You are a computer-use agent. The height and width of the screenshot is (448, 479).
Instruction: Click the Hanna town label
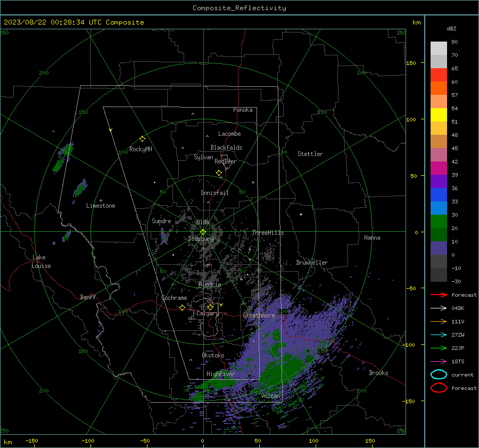[372, 238]
